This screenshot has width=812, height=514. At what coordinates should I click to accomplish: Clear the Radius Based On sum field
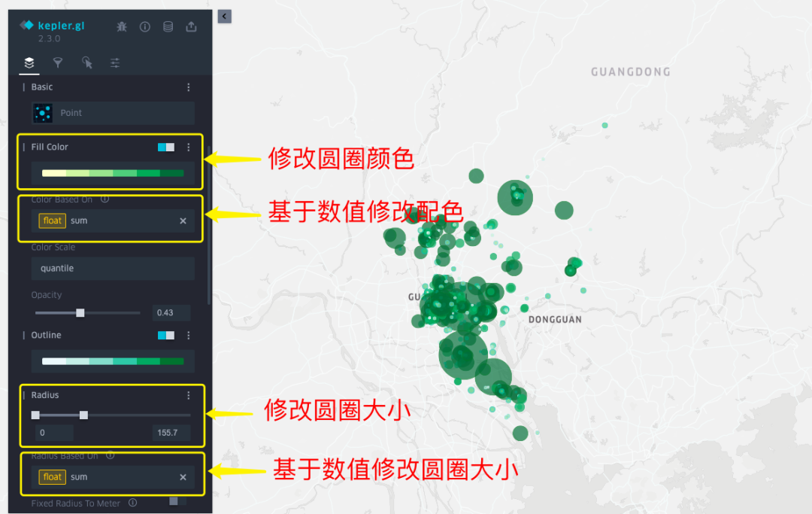183,477
